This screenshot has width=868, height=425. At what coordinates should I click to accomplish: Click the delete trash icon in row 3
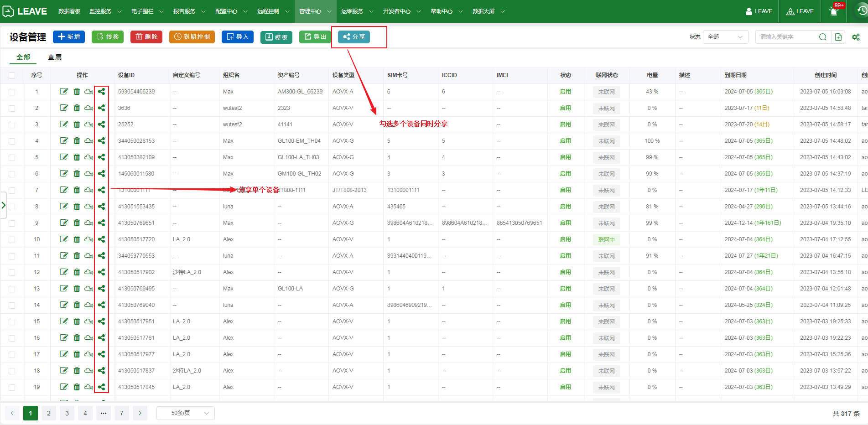77,124
